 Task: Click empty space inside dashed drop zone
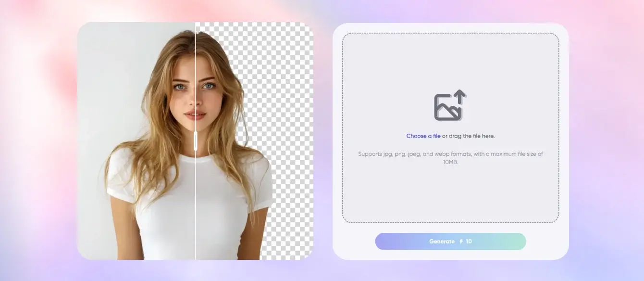[x=450, y=197]
